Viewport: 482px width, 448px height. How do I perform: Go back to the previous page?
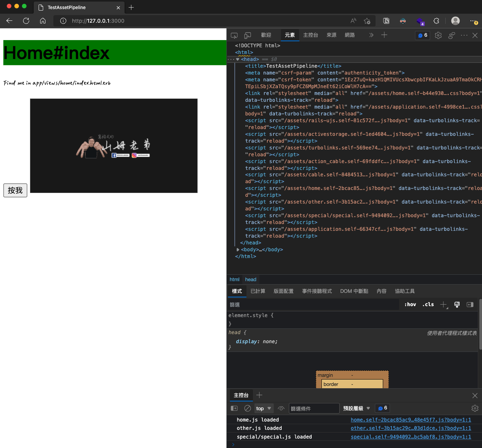9,21
